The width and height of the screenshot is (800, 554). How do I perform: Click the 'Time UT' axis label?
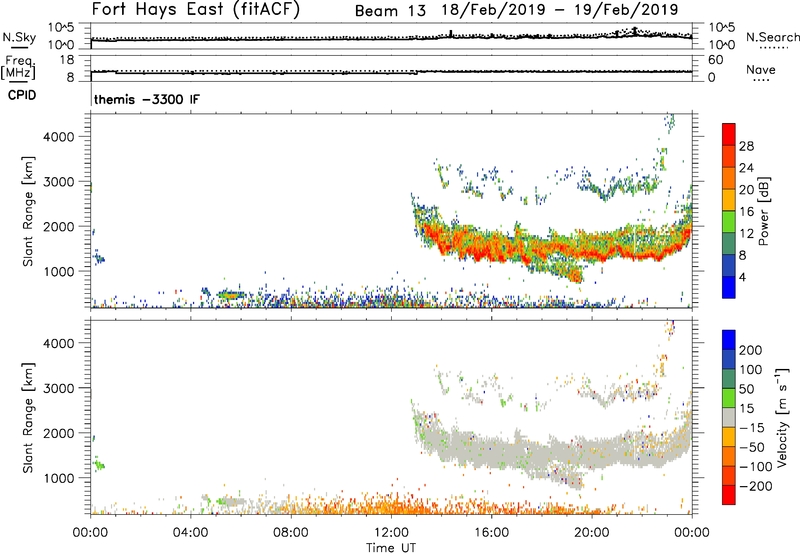(x=391, y=548)
